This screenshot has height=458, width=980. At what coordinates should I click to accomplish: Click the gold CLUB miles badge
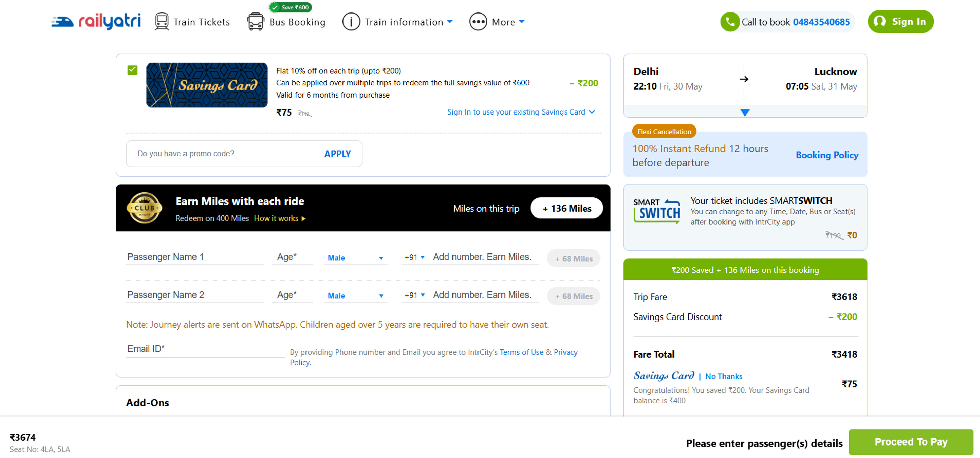144,208
